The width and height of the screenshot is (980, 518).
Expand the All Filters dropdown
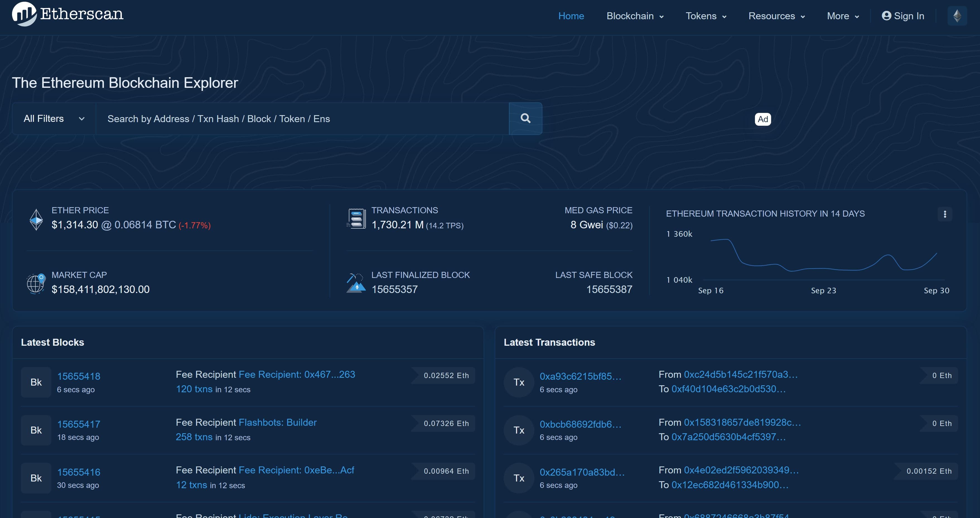pos(54,119)
